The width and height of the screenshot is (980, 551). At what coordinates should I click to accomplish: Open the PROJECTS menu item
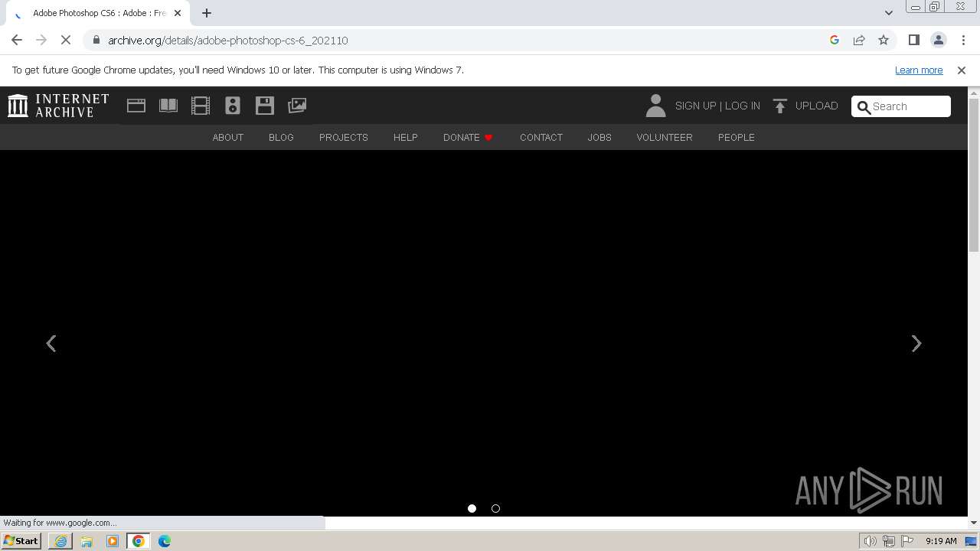pyautogui.click(x=344, y=137)
